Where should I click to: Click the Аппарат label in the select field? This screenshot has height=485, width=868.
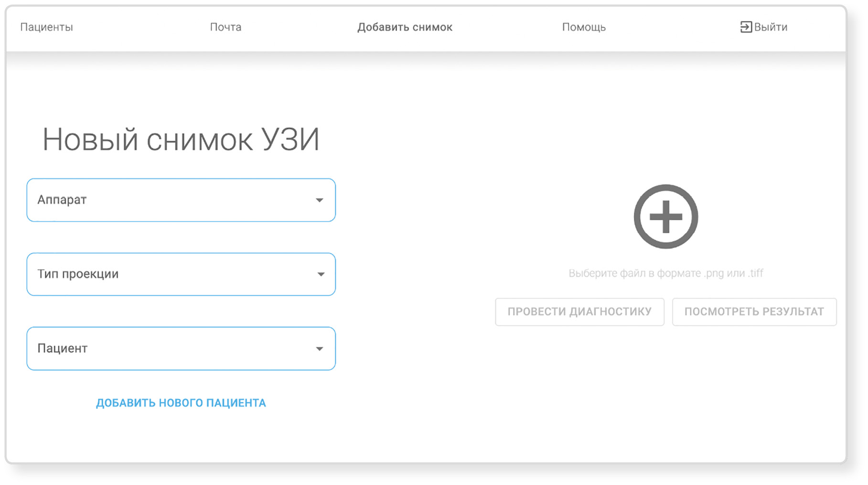pos(62,200)
